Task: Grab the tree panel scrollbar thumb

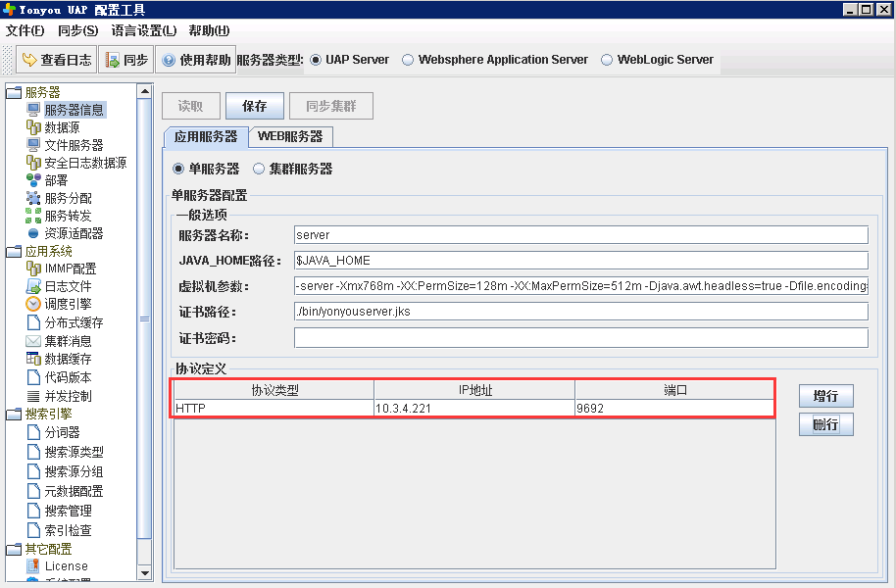Action: pos(144,318)
